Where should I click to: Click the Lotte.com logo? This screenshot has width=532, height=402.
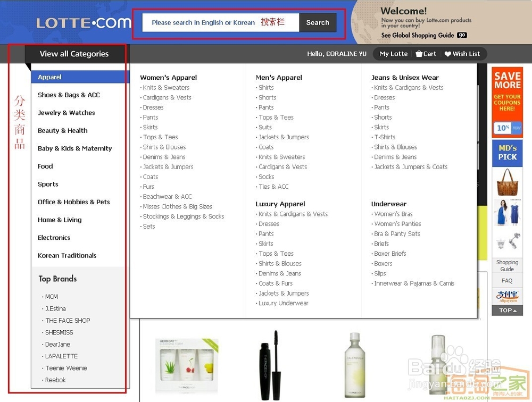pyautogui.click(x=84, y=23)
